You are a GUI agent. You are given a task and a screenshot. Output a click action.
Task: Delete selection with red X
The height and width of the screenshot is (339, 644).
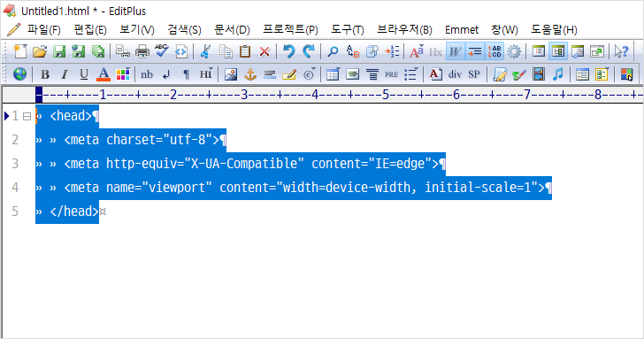click(264, 51)
